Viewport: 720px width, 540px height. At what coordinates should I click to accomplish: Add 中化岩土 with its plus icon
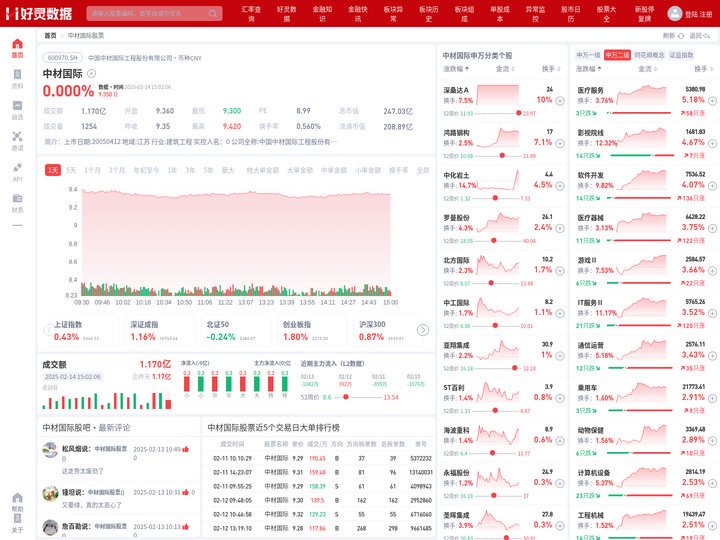(x=560, y=186)
